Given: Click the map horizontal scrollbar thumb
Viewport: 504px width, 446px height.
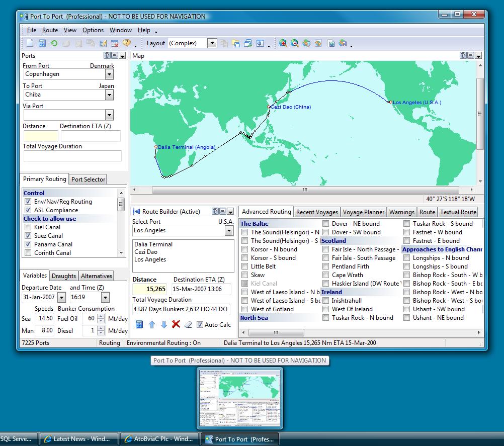Looking at the screenshot, I should click(x=305, y=190).
